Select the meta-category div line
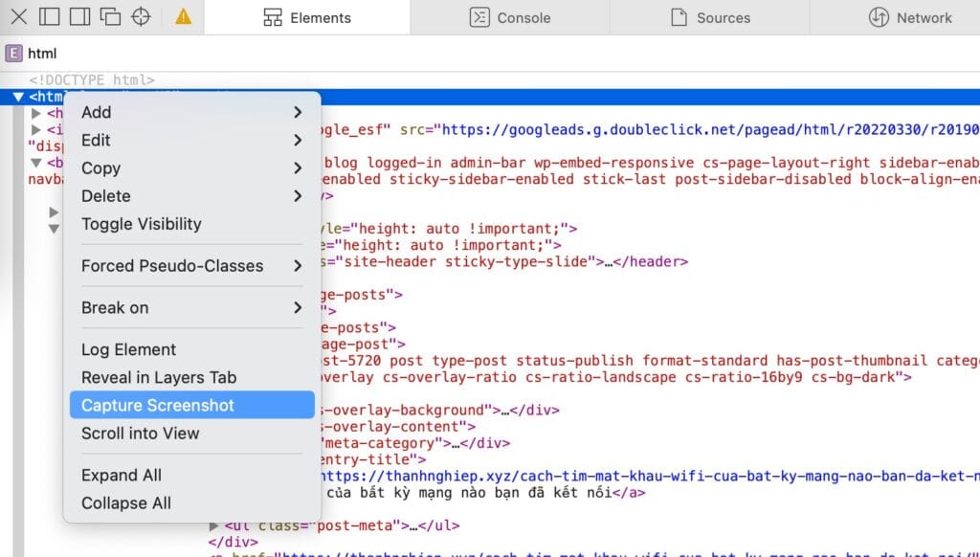The height and width of the screenshot is (557, 980). (415, 443)
